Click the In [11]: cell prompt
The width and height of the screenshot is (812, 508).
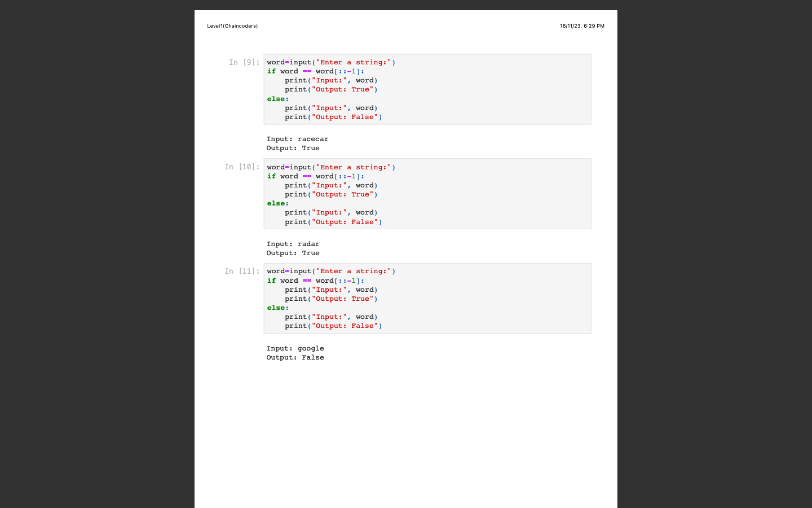pyautogui.click(x=242, y=271)
